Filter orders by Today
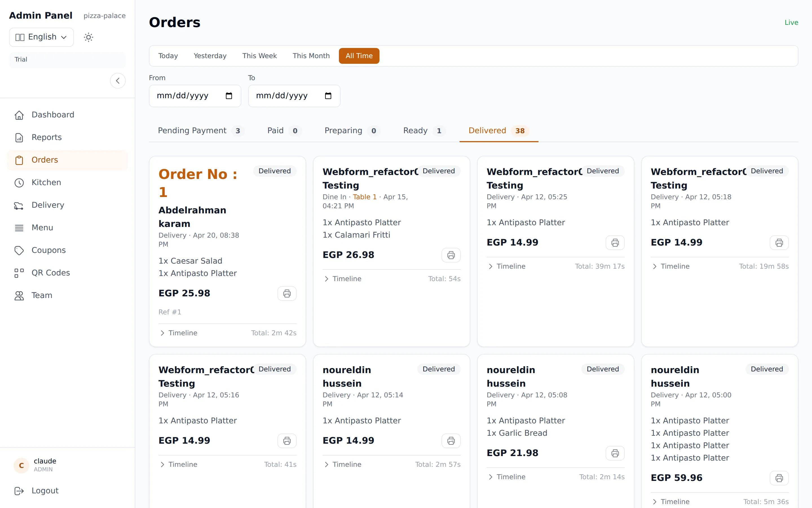The image size is (812, 508). tap(168, 56)
